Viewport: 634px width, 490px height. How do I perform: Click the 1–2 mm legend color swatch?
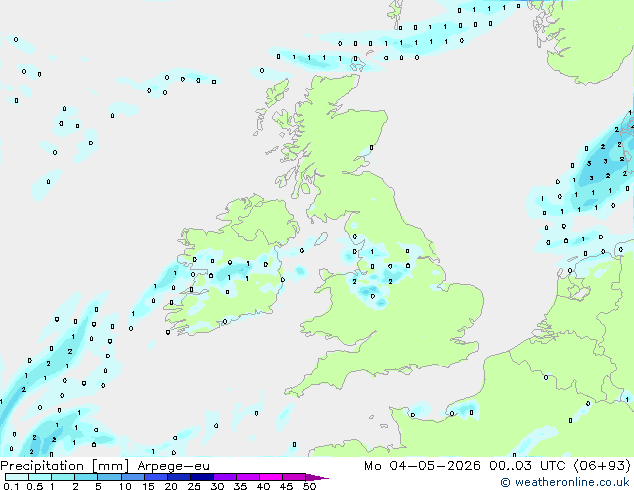point(63,477)
